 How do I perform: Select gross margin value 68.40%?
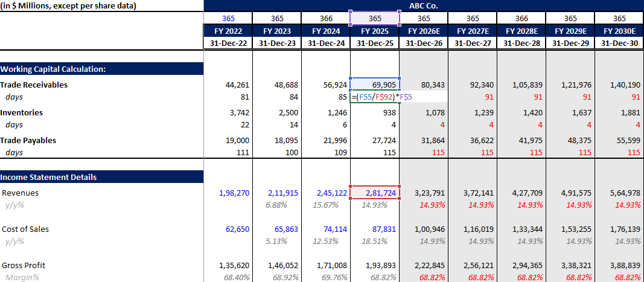[237, 277]
